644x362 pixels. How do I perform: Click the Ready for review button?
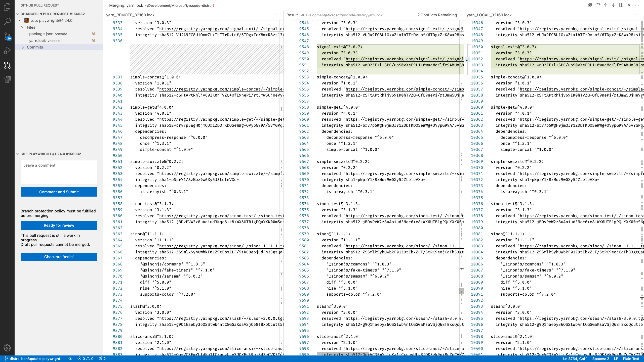[59, 225]
